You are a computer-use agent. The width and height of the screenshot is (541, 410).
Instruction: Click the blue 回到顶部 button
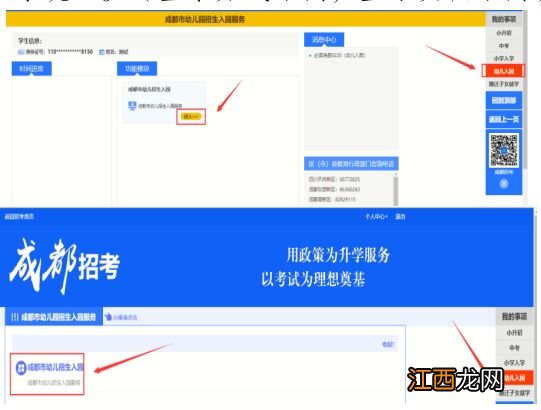(504, 100)
